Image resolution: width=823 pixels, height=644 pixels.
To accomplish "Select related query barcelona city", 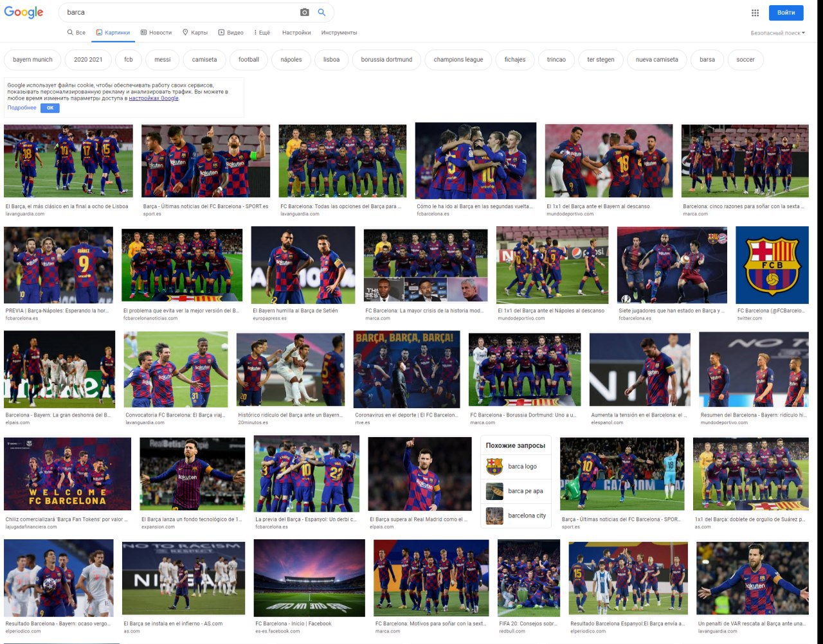I will tap(516, 515).
